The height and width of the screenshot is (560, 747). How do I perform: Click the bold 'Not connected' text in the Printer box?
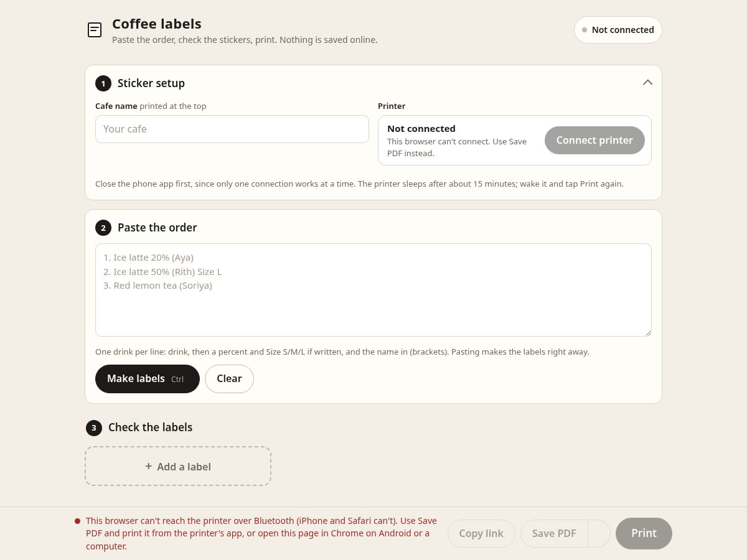(421, 129)
